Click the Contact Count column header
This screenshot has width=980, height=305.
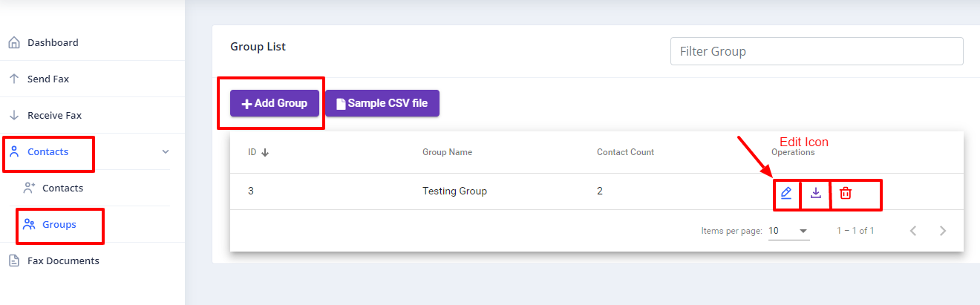[x=625, y=152]
